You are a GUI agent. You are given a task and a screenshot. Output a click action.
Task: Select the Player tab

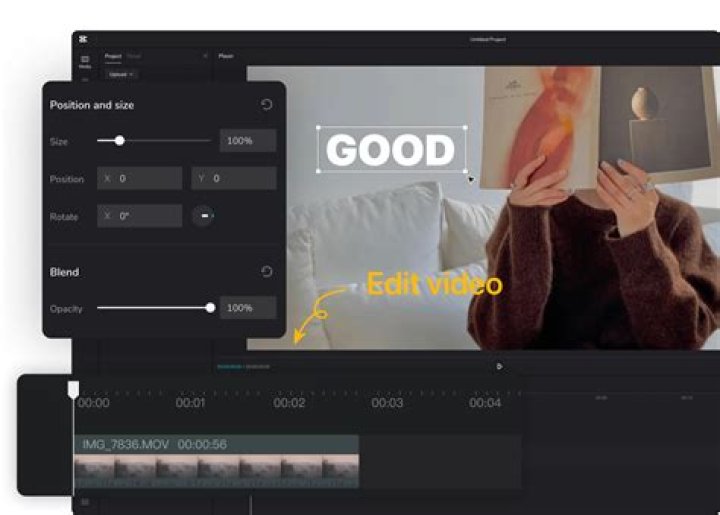coord(226,56)
